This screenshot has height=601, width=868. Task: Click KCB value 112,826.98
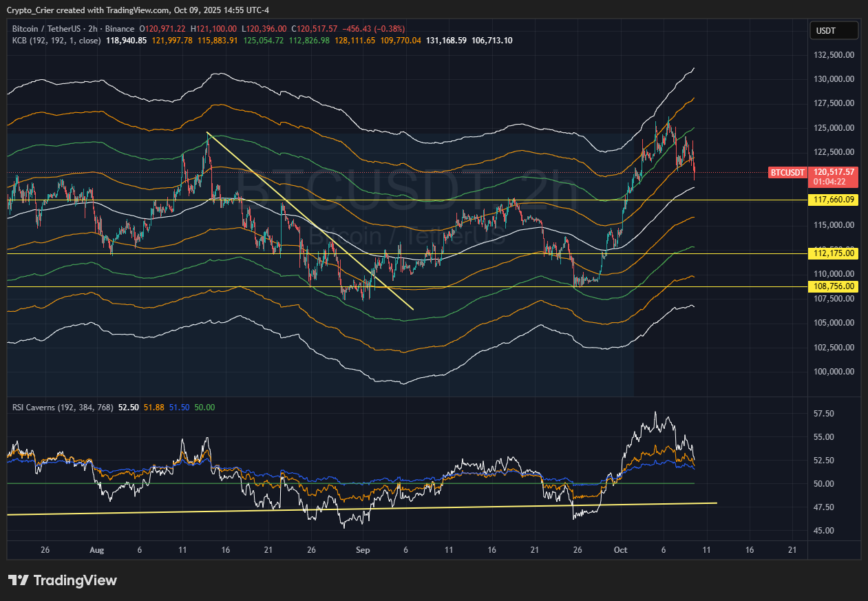309,41
